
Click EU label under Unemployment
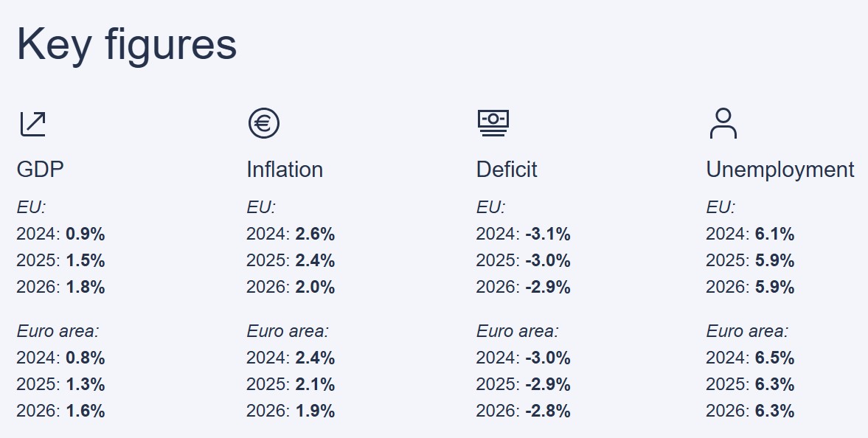pos(721,208)
